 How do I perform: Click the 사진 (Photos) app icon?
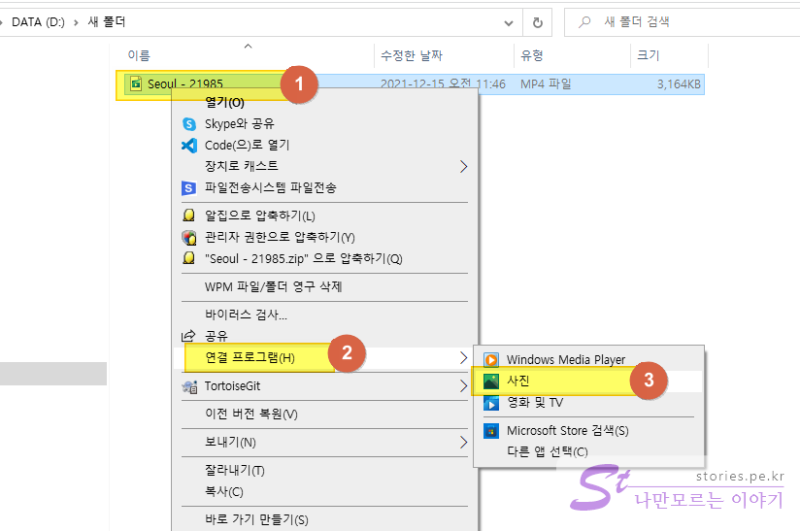(491, 381)
